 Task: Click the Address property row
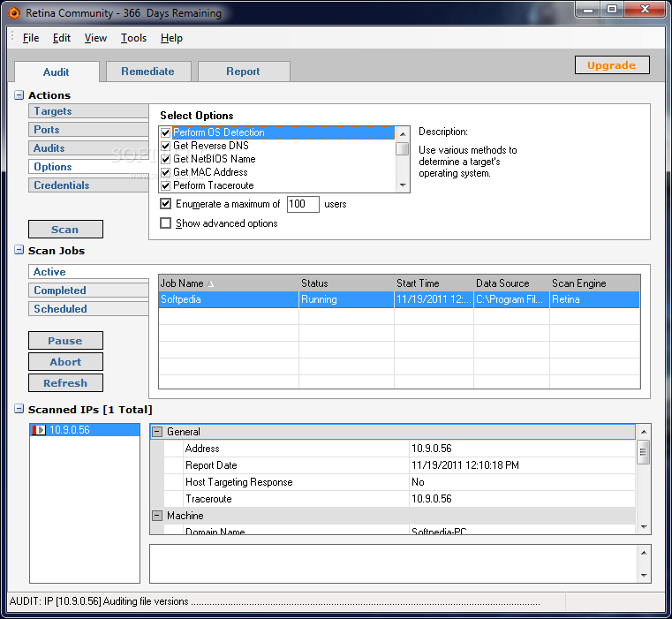399,449
